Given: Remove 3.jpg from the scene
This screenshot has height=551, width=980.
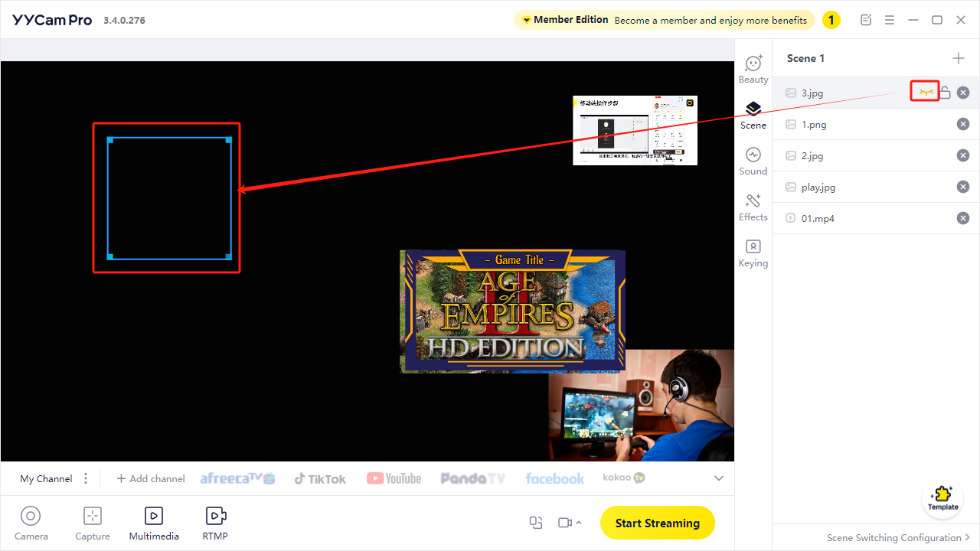Looking at the screenshot, I should [963, 93].
